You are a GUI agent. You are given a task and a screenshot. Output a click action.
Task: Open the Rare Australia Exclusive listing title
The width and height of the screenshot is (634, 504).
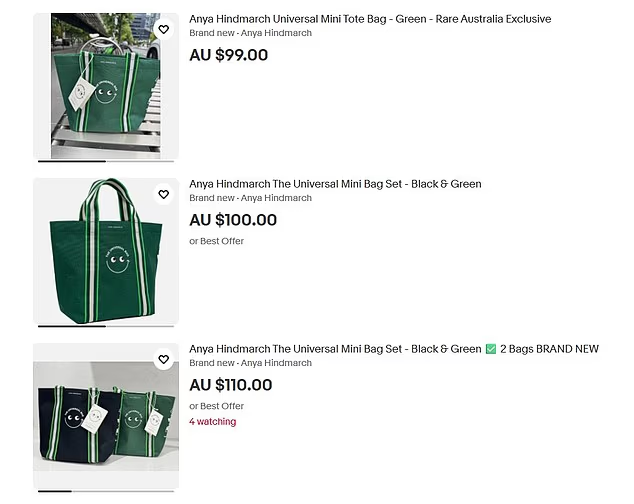coord(369,19)
